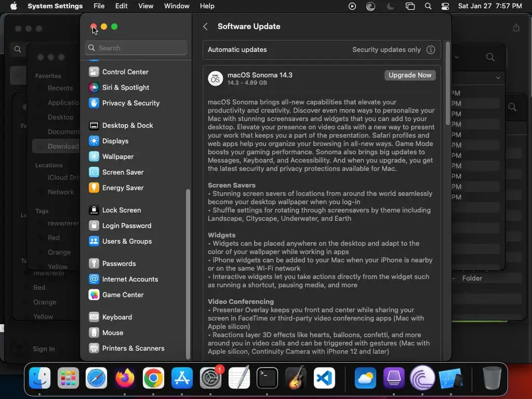The height and width of the screenshot is (399, 532).
Task: Select Desktop in background Finder sidebar
Action: pos(60,117)
